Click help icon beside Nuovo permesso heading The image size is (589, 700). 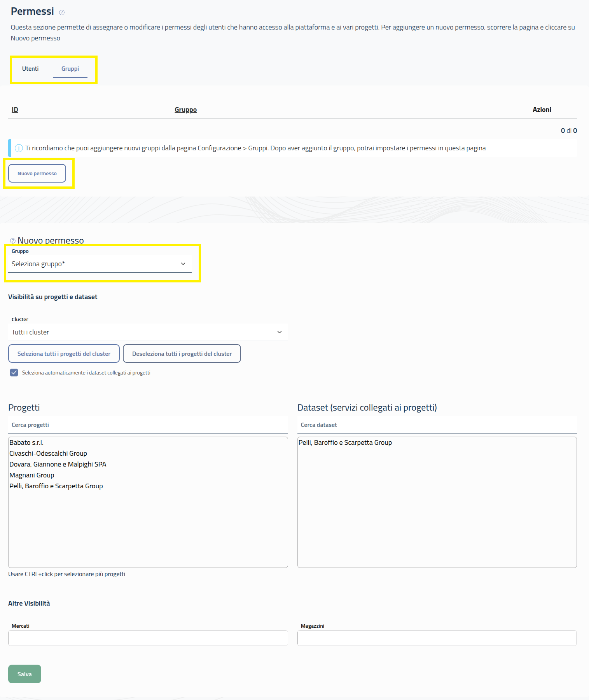13,241
